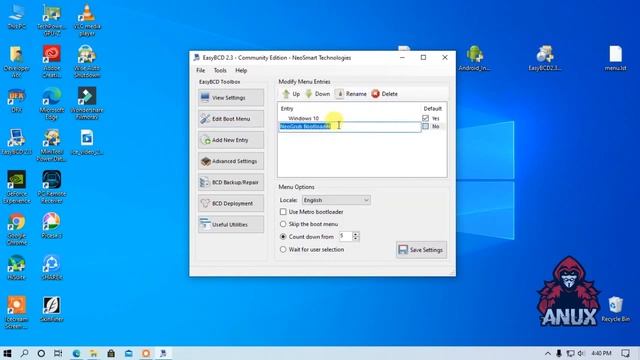The image size is (640, 360).
Task: Select Wise Auto Shutdown desktop icon
Action: coord(87,61)
